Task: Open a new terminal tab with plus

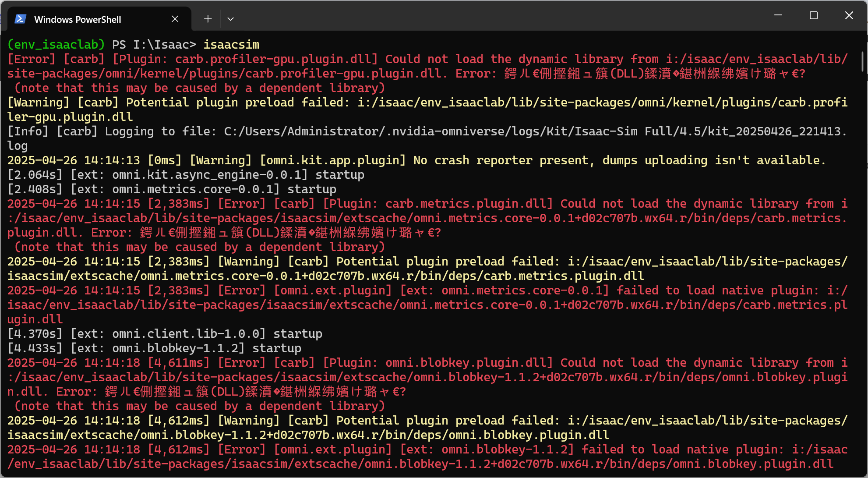Action: coord(208,19)
